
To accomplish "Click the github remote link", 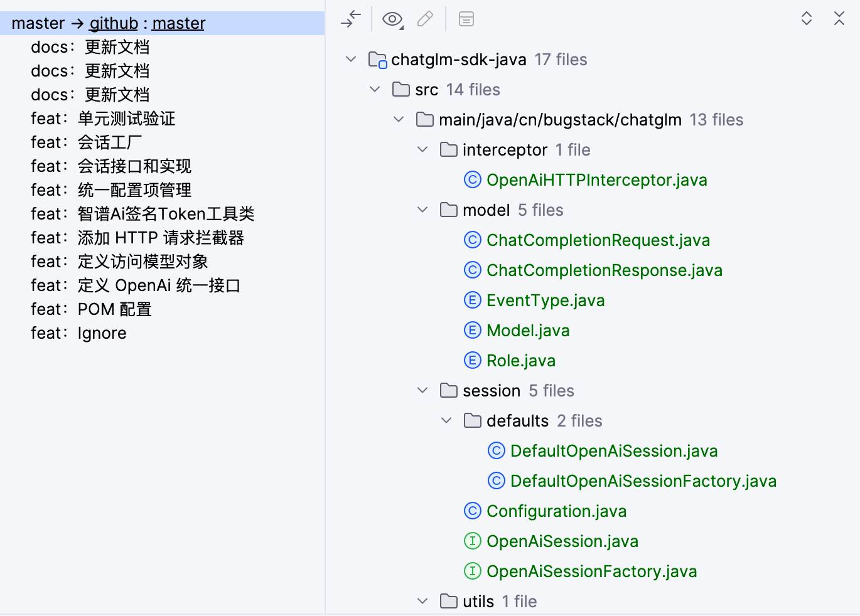I will point(114,23).
